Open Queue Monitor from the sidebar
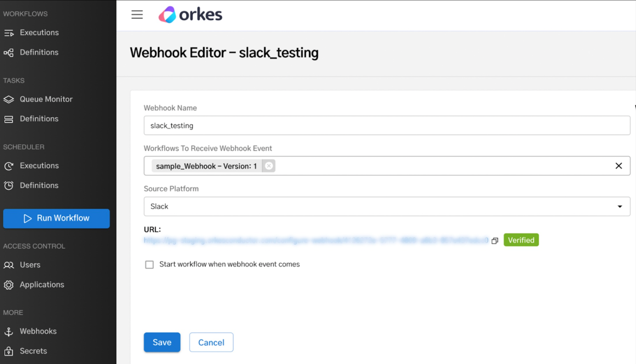The image size is (636, 364). click(9, 99)
